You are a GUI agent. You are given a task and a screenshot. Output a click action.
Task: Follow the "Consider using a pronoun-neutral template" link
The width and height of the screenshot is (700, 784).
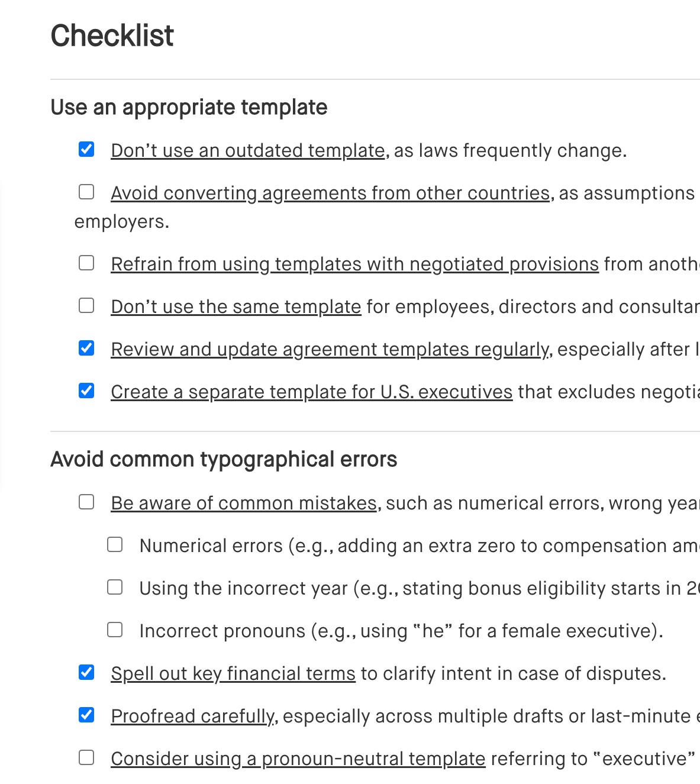298,759
